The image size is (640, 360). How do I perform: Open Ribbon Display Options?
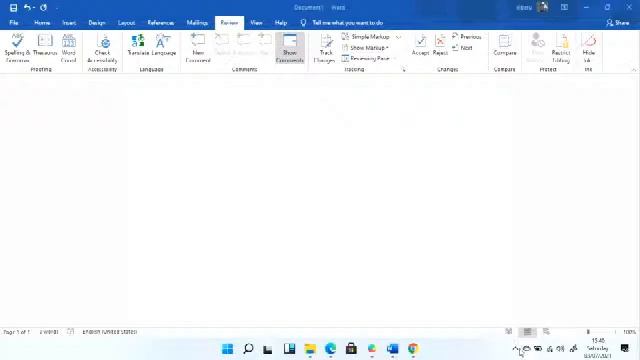coord(564,7)
